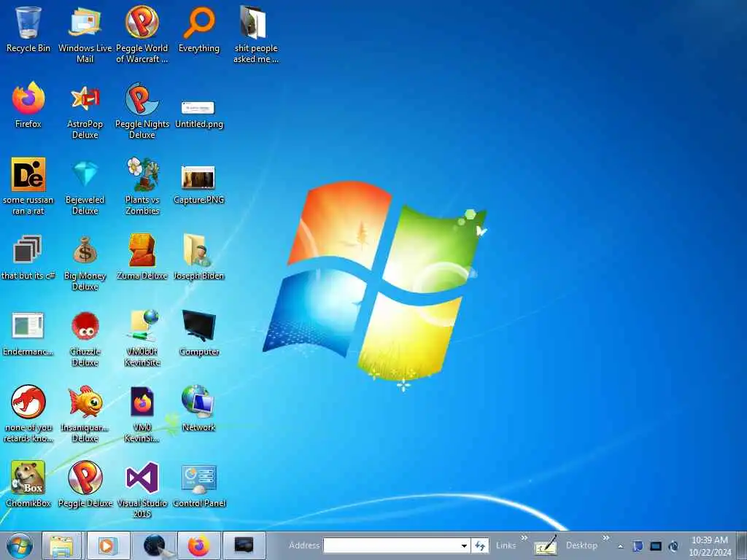Launch Windows Live Mail from desktop

[x=85, y=34]
